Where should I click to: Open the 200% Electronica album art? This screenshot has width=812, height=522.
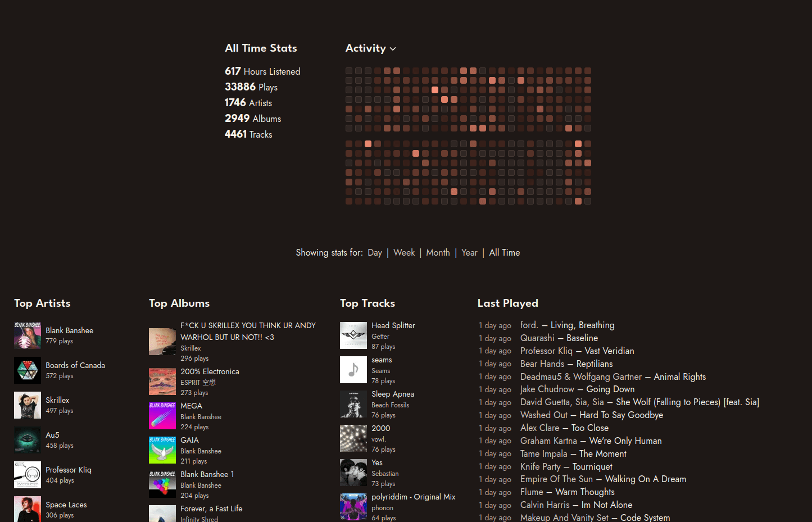pos(162,381)
